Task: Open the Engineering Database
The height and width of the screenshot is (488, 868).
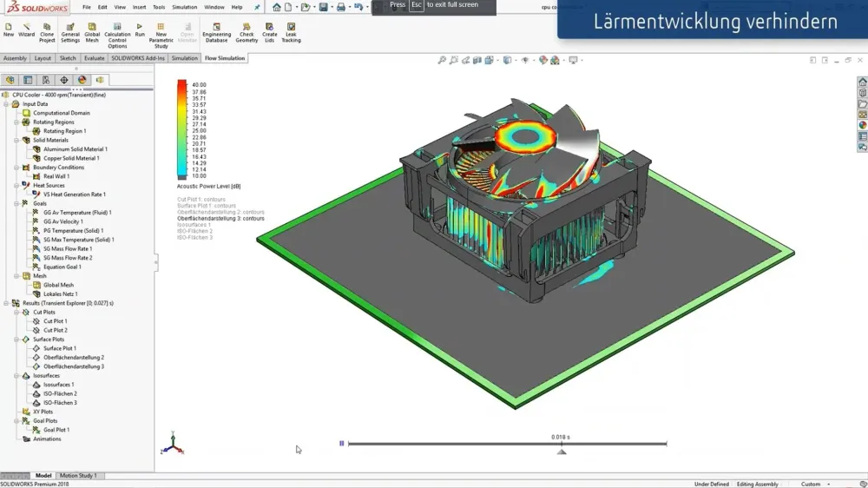Action: coord(216,33)
